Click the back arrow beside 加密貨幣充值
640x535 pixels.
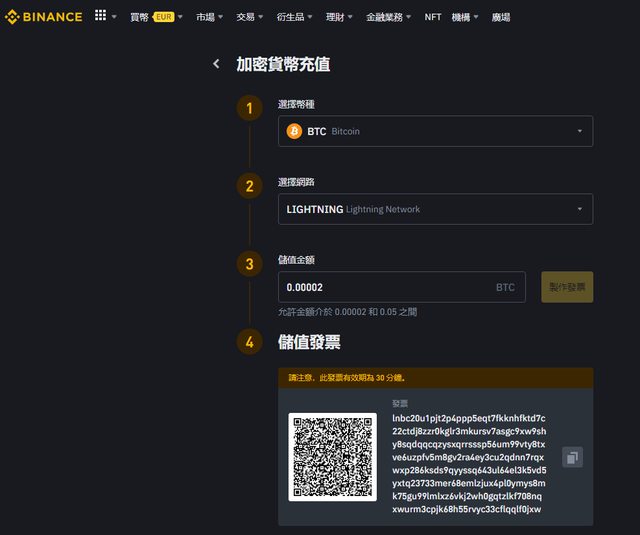[216, 64]
